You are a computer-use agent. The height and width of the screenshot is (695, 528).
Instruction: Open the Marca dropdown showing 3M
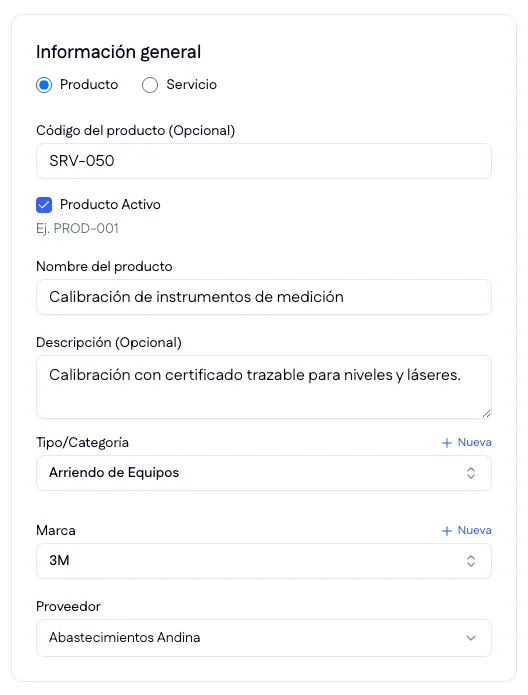click(264, 561)
